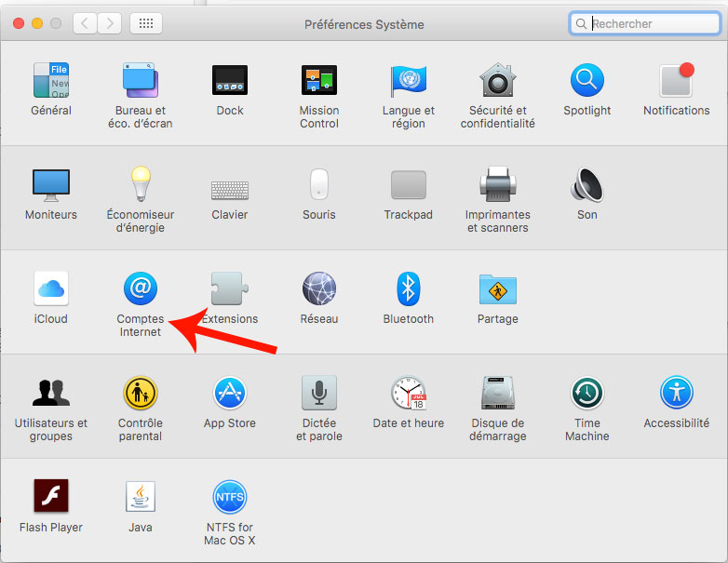The width and height of the screenshot is (728, 563).
Task: Open the Réseau network settings
Action: tap(319, 289)
